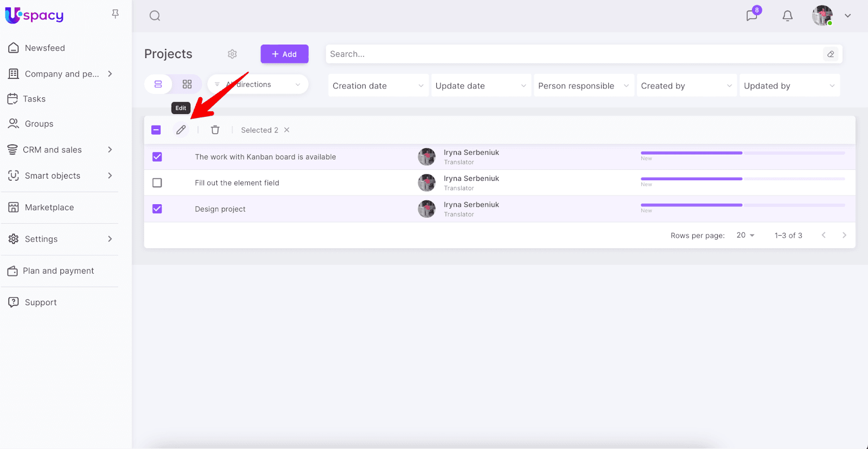
Task: Open the Creation date filter dropdown
Action: coord(378,86)
